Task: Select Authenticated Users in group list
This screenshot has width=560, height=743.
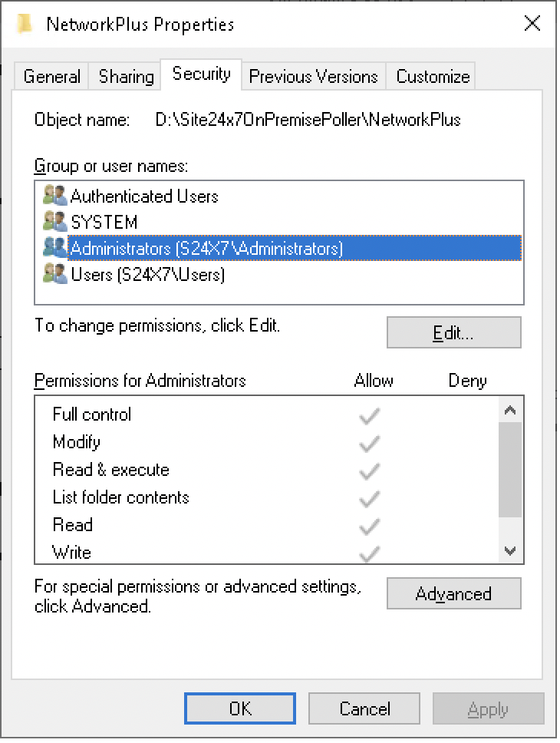Action: click(145, 196)
